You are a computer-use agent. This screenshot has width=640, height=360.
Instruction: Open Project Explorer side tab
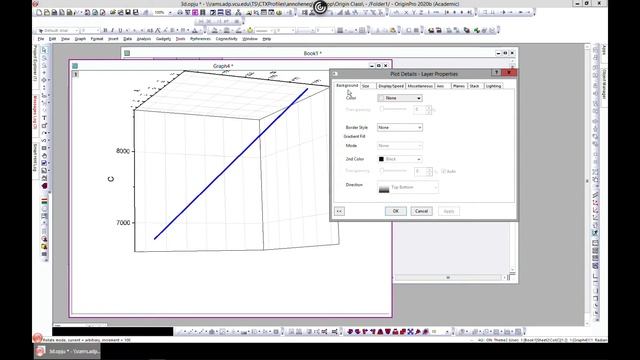pos(35,63)
